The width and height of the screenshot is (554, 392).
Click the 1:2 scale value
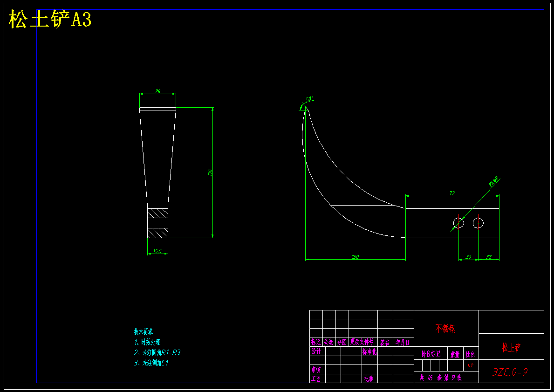point(470,365)
